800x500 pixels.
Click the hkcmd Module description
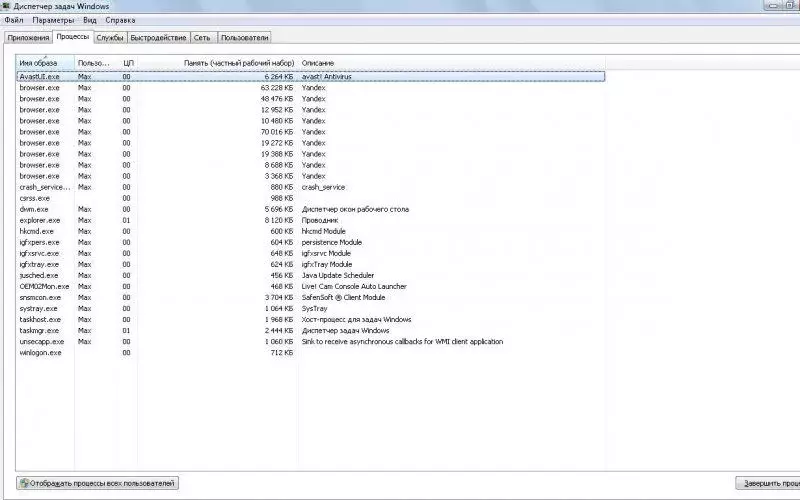(x=323, y=231)
